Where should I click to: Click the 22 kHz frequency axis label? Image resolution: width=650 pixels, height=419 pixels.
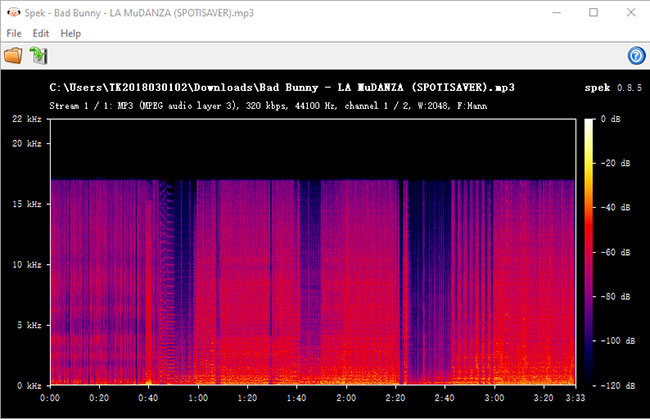tap(27, 119)
